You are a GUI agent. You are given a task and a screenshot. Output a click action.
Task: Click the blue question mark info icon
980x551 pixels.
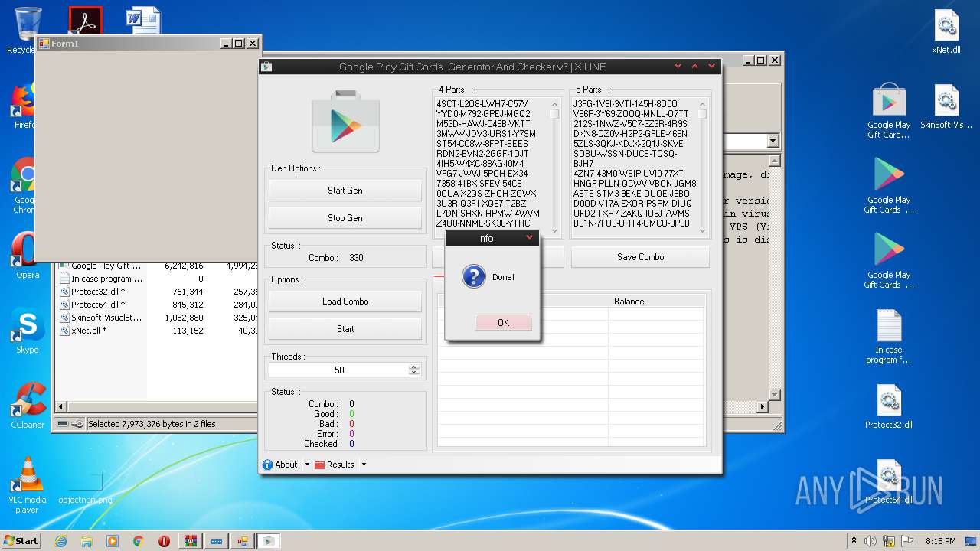pos(474,276)
